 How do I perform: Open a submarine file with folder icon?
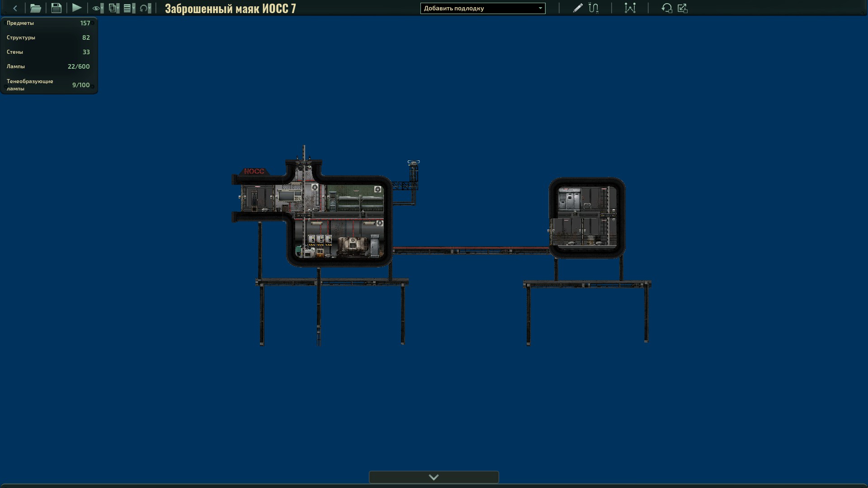36,8
